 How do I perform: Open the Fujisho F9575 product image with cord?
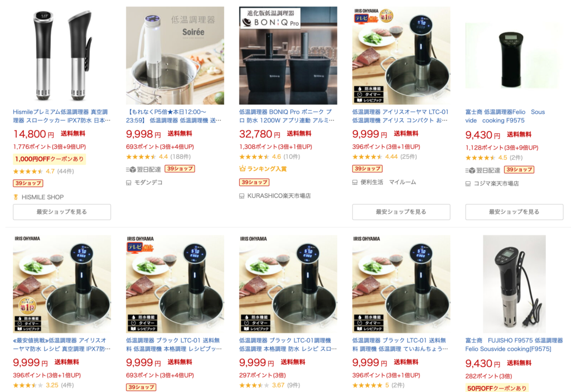click(x=514, y=284)
